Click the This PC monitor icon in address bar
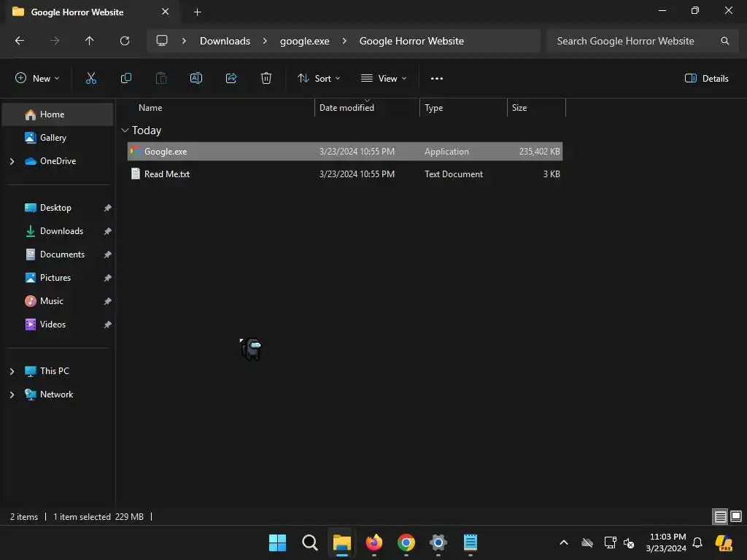 tap(162, 41)
